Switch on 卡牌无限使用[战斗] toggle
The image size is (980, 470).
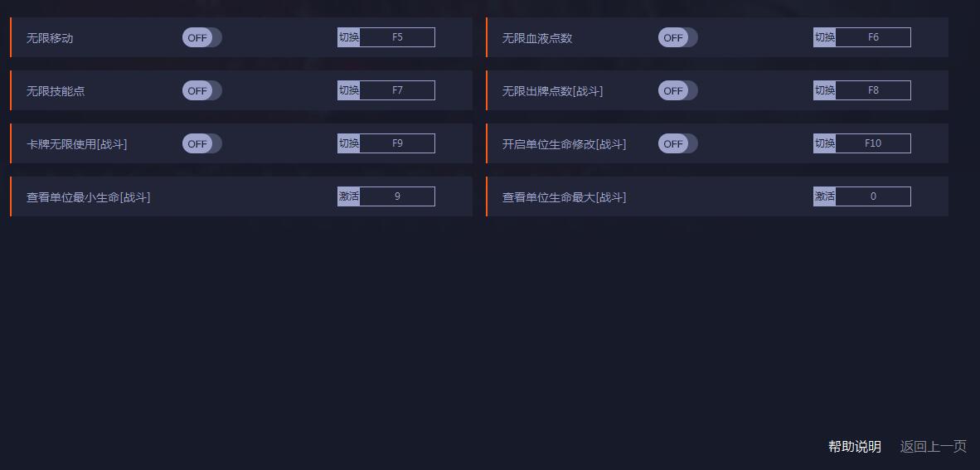tap(201, 143)
